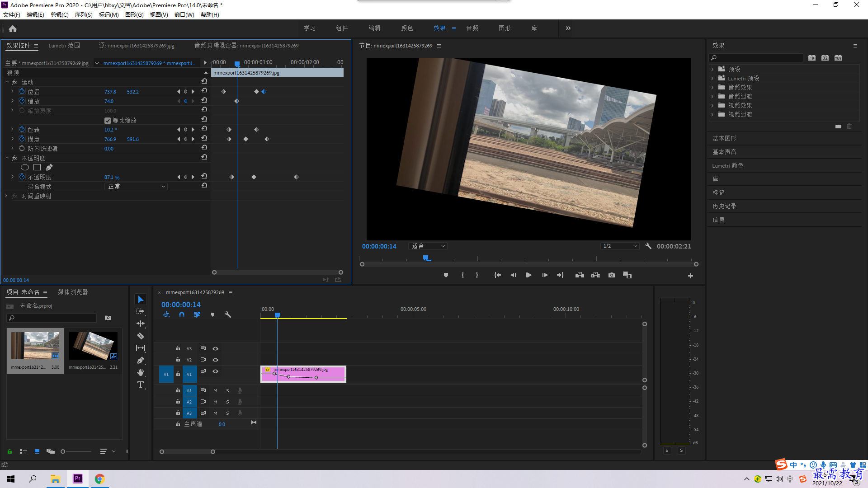This screenshot has width=868, height=488.
Task: Select the Hand tool
Action: (141, 372)
